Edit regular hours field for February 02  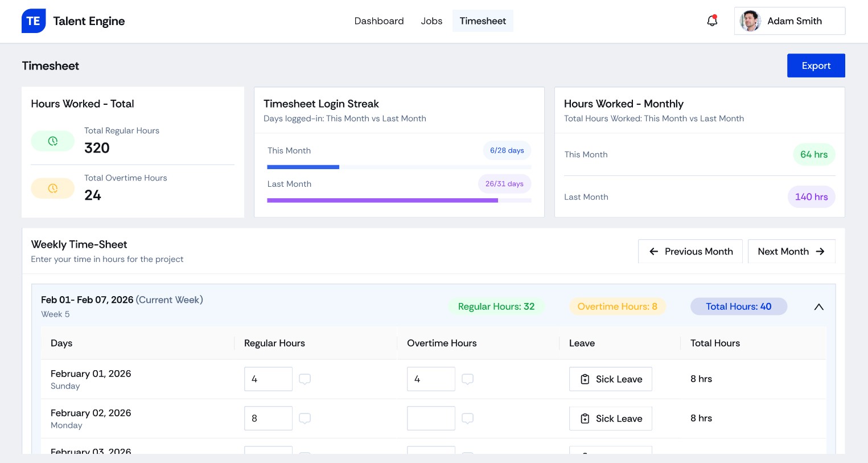point(268,418)
